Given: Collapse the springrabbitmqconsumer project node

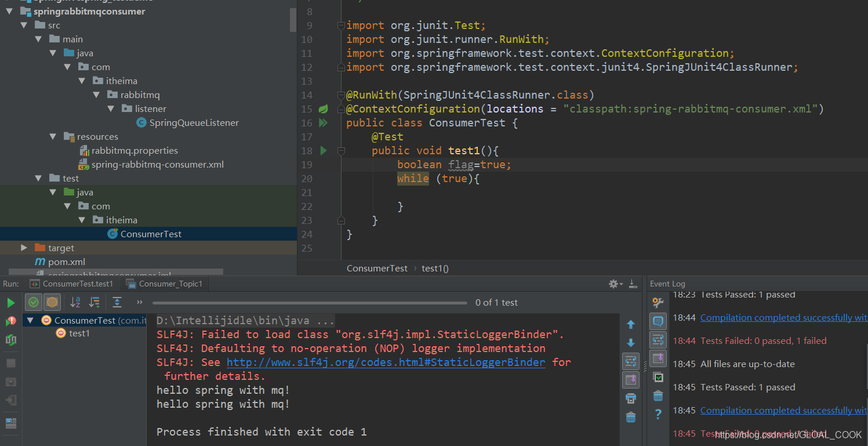Looking at the screenshot, I should coord(9,12).
